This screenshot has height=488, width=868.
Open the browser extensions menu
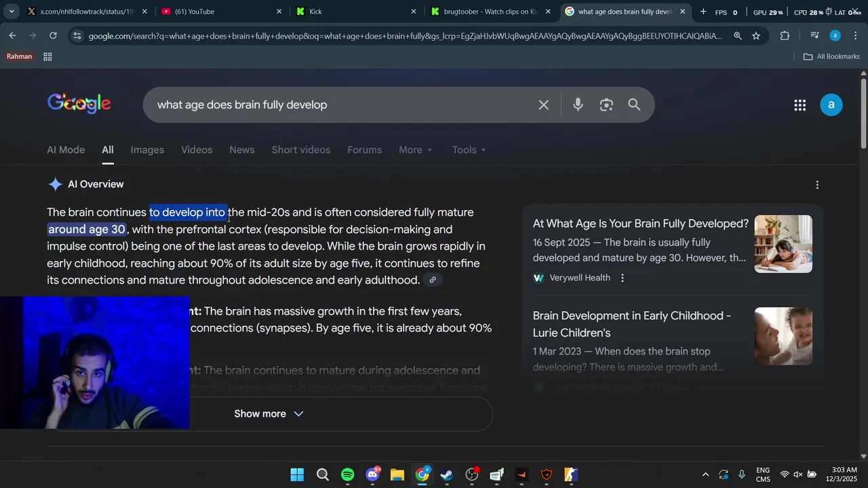tap(785, 36)
